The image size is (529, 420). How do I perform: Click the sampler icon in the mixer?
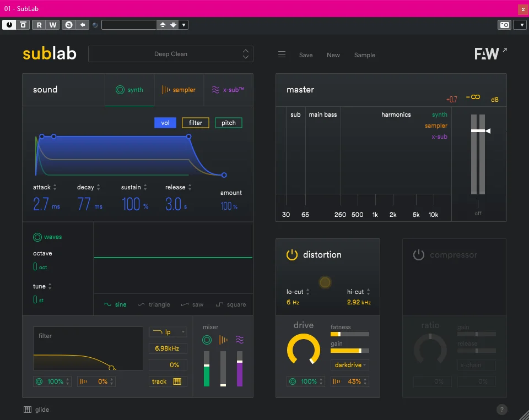coord(223,340)
